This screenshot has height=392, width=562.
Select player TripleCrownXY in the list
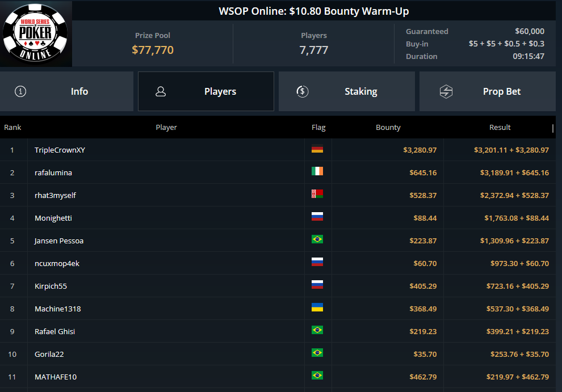click(x=60, y=150)
